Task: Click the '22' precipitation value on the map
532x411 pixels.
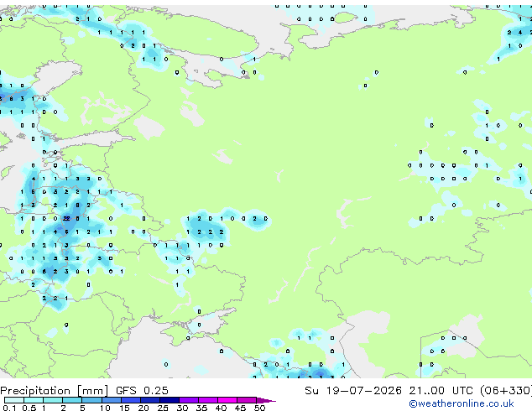Action: [66, 218]
